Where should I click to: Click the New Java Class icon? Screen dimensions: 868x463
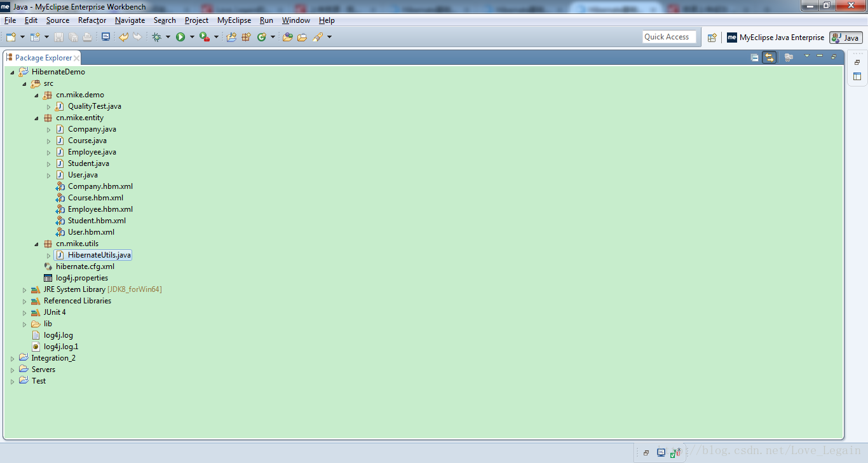point(262,37)
